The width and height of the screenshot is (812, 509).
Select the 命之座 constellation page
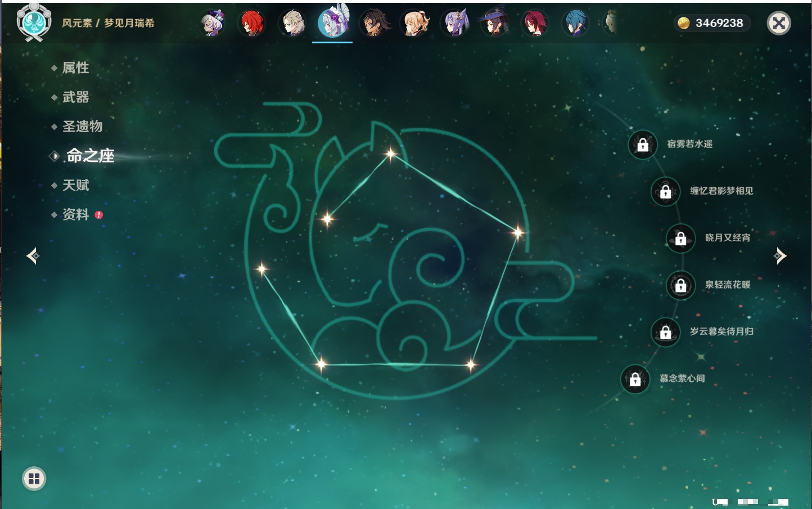tap(90, 156)
